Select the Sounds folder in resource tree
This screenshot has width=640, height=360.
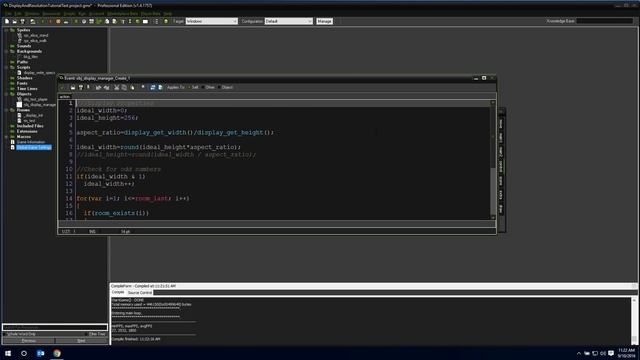[24, 46]
